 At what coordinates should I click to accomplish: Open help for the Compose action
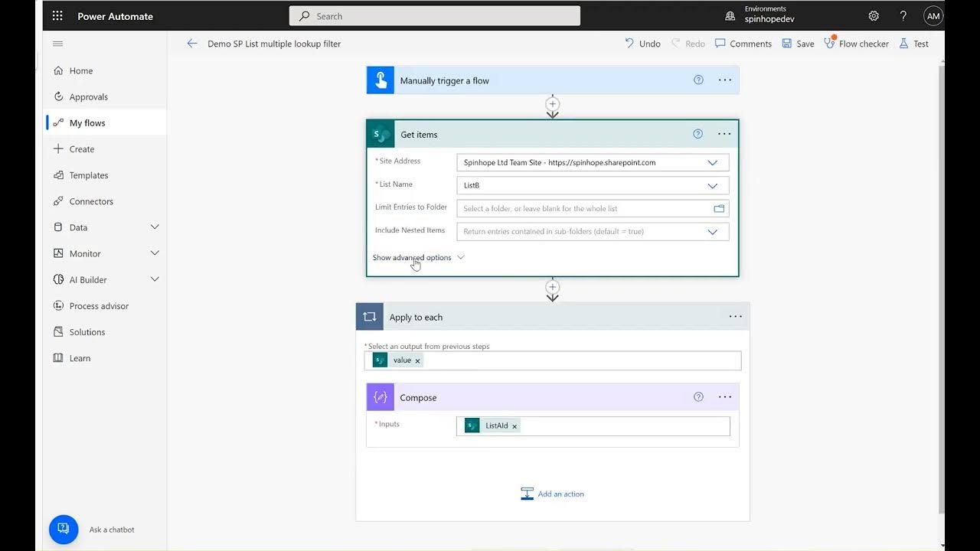pos(698,397)
